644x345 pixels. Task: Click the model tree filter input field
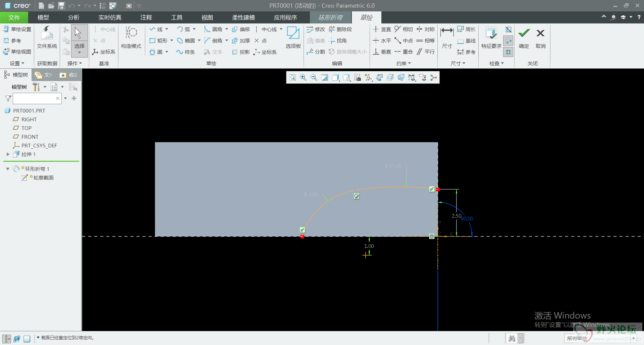point(37,98)
